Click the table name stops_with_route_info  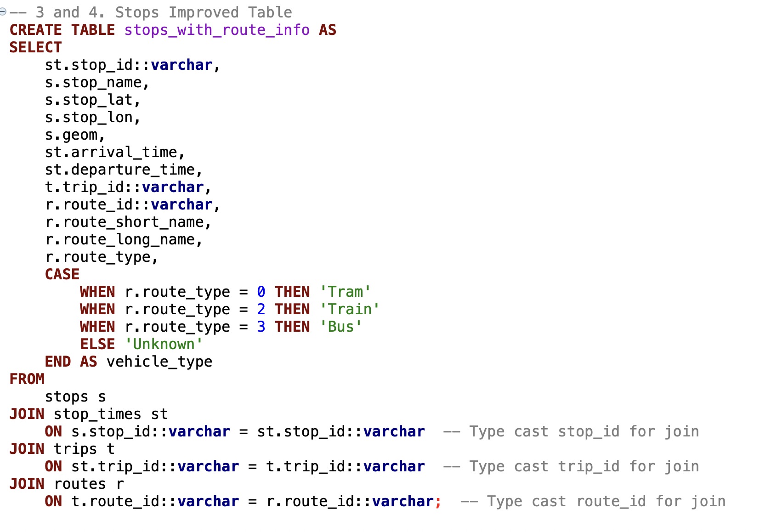pos(217,30)
